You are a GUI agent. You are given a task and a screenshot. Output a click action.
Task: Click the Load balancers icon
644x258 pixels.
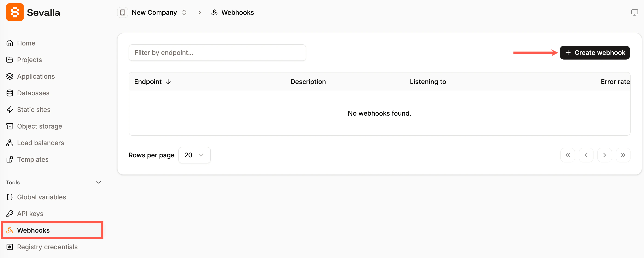9,143
